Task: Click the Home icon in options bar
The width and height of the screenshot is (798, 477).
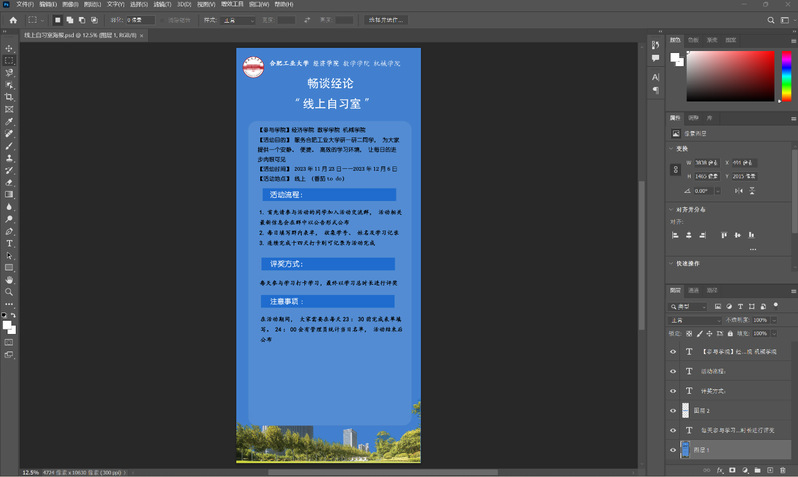Action: [13, 20]
